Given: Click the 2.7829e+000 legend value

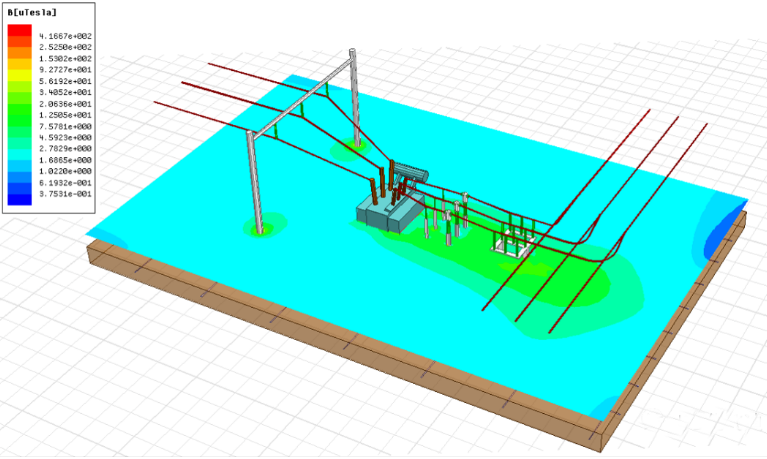Looking at the screenshot, I should (66, 149).
